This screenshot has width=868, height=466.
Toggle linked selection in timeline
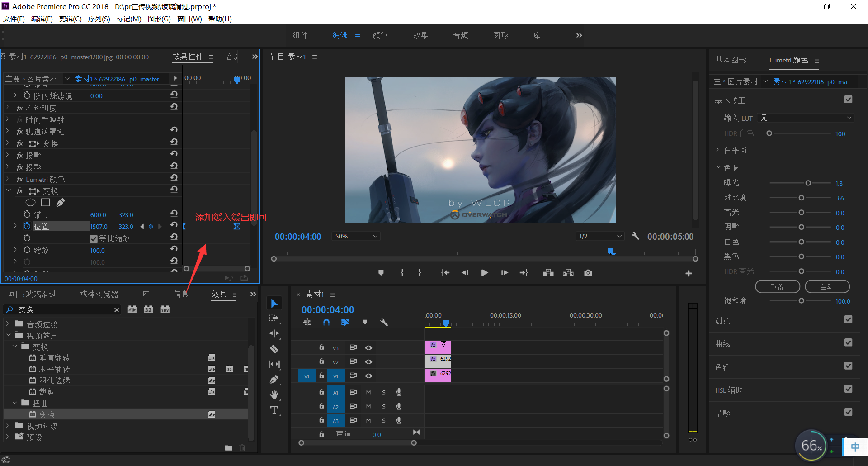pos(345,322)
